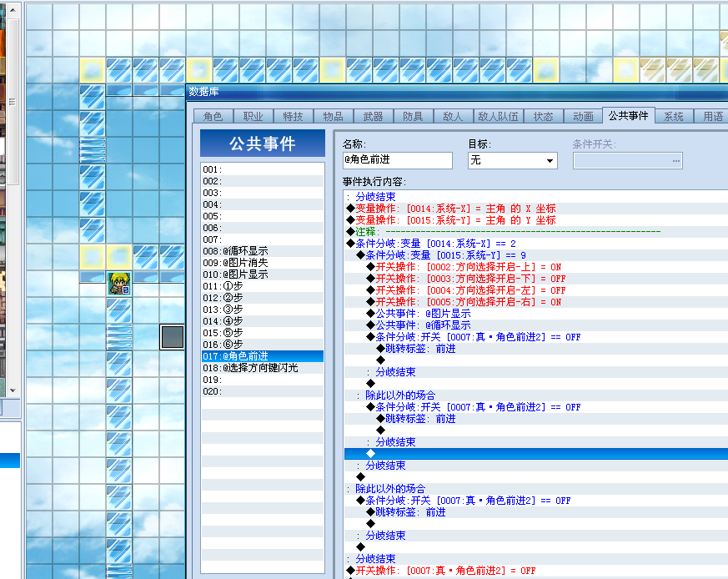Select the 物品 tab
728x579 pixels.
coord(333,116)
